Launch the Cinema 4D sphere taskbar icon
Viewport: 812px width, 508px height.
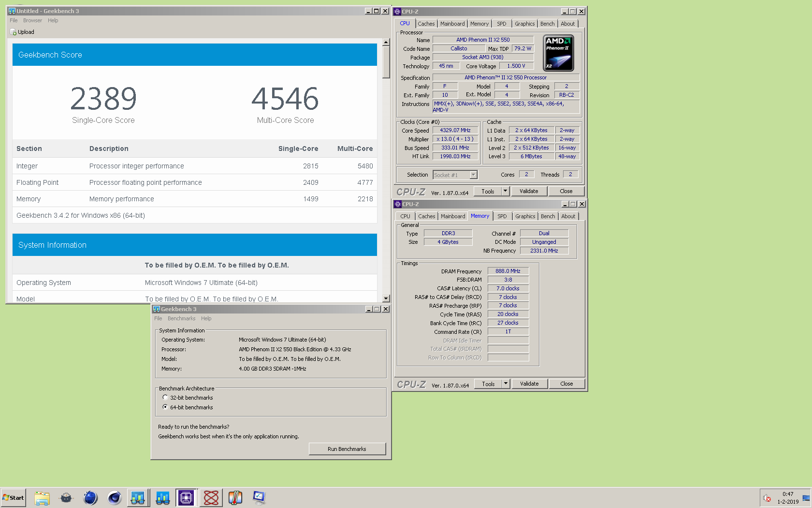[x=115, y=497]
